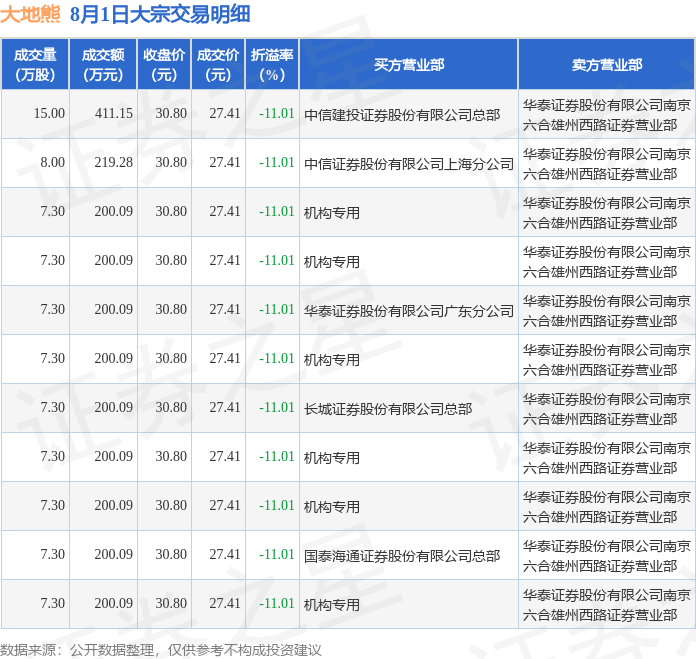
Task: Click the 15.00 volume cell
Action: pos(49,114)
